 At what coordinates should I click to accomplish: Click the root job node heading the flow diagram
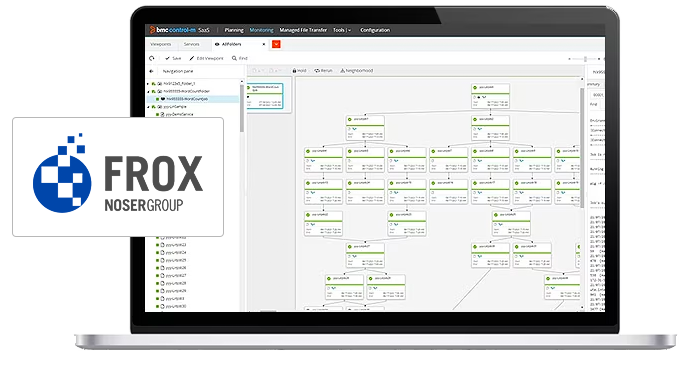click(x=490, y=96)
